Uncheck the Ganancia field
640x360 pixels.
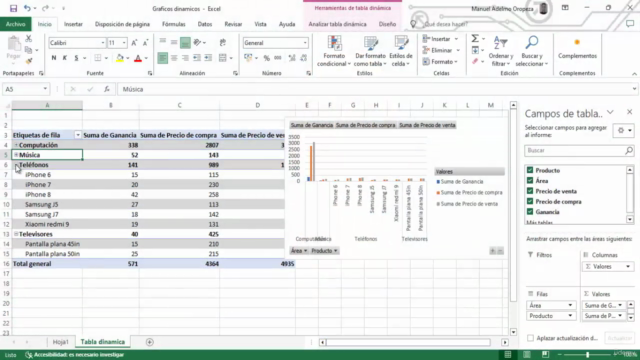(530, 211)
